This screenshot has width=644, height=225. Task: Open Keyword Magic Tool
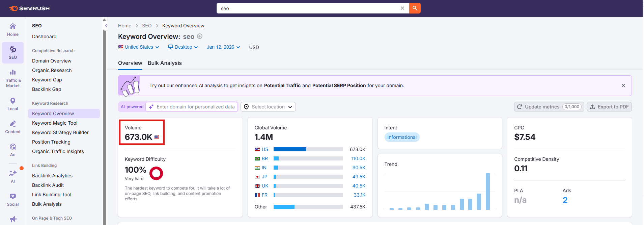[55, 123]
